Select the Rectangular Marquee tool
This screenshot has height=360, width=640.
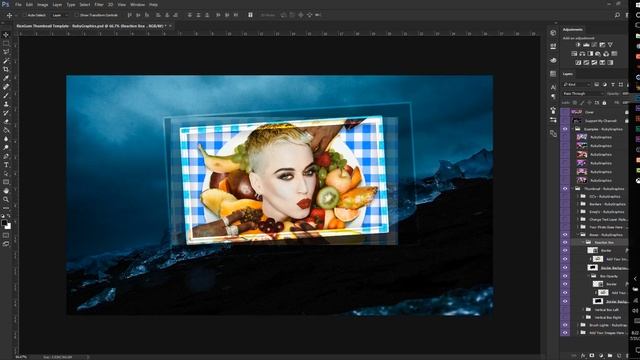[x=6, y=43]
